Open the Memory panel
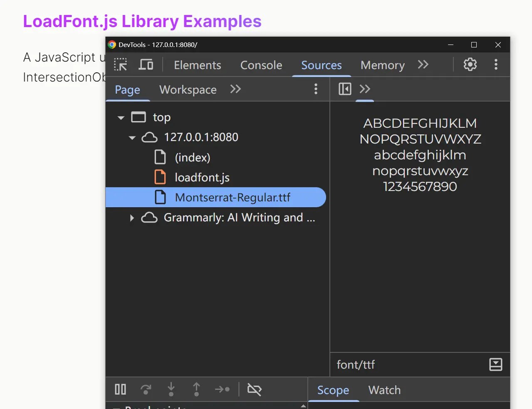532x409 pixels. point(382,65)
